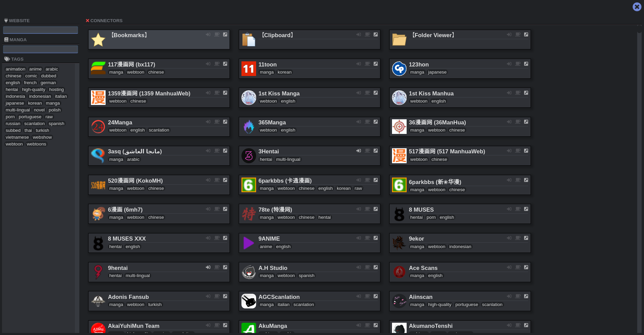This screenshot has height=335, width=644.
Task: Filter by the 'webshow' tag in sidebar
Action: pos(42,137)
